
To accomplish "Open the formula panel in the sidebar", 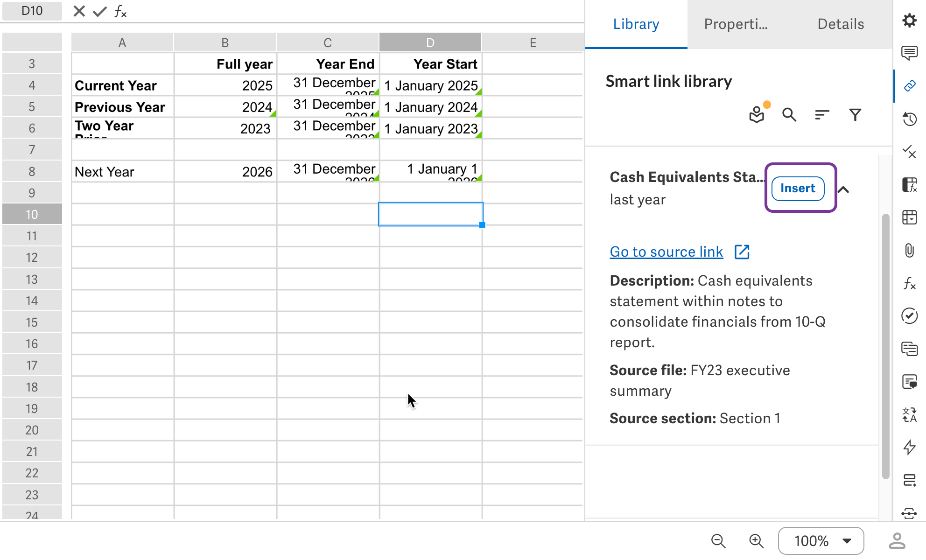I will pyautogui.click(x=909, y=284).
